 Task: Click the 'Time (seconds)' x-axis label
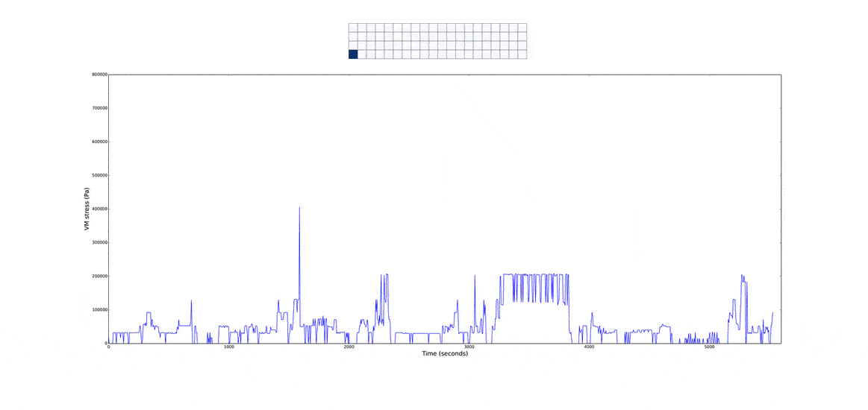click(445, 353)
